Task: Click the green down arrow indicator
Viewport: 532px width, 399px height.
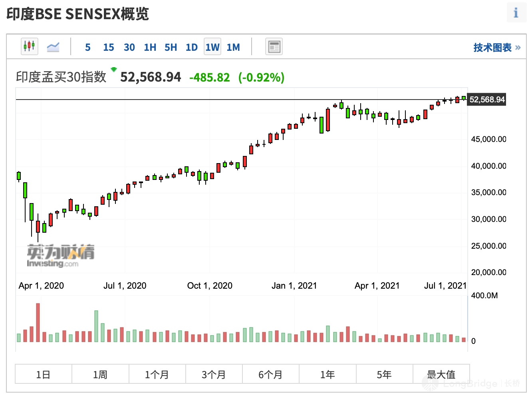Action: [114, 70]
